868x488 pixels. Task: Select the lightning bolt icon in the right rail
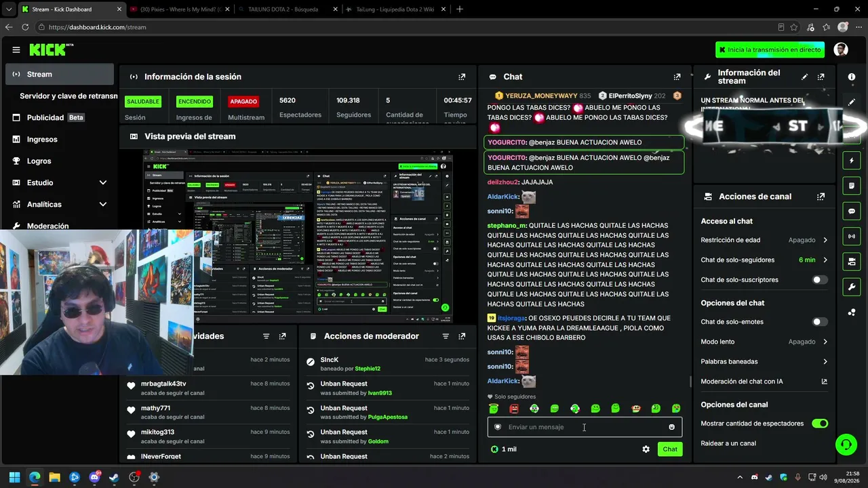tap(852, 161)
